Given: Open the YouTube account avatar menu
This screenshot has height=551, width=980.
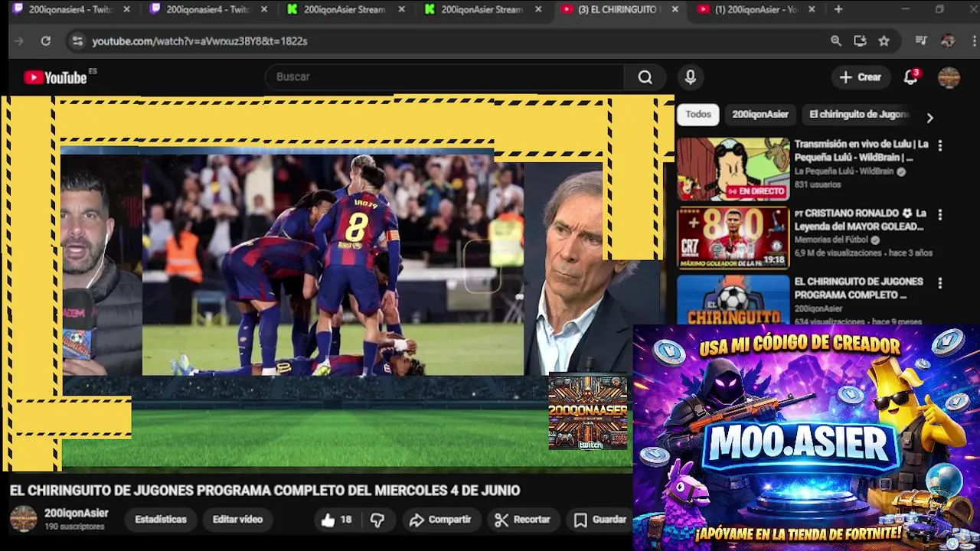Looking at the screenshot, I should click(949, 77).
